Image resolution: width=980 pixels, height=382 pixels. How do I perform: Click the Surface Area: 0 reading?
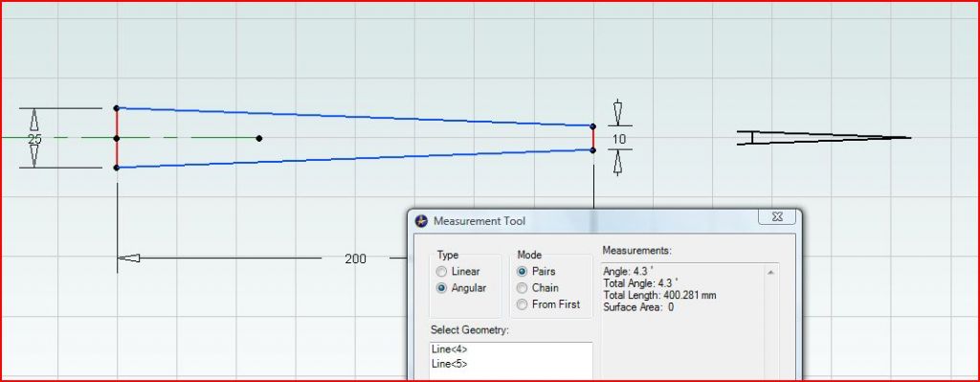(638, 307)
